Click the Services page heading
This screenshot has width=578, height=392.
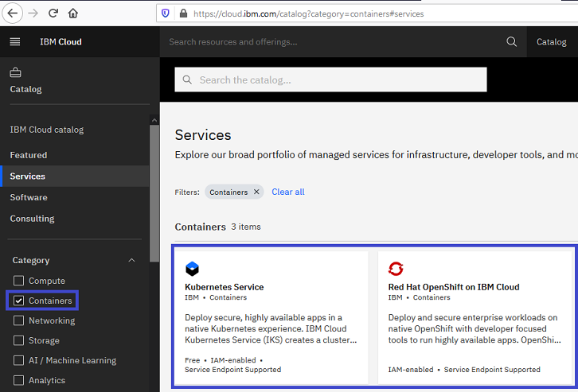[203, 135]
